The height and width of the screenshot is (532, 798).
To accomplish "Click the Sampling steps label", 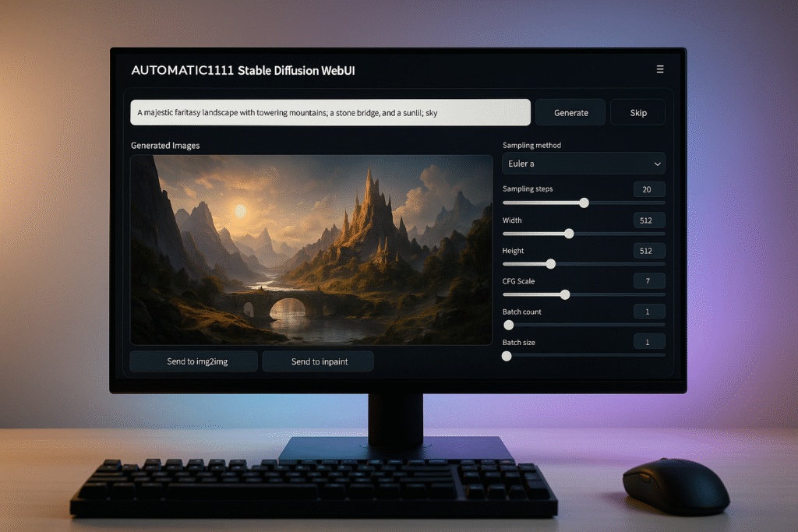I will 528,188.
